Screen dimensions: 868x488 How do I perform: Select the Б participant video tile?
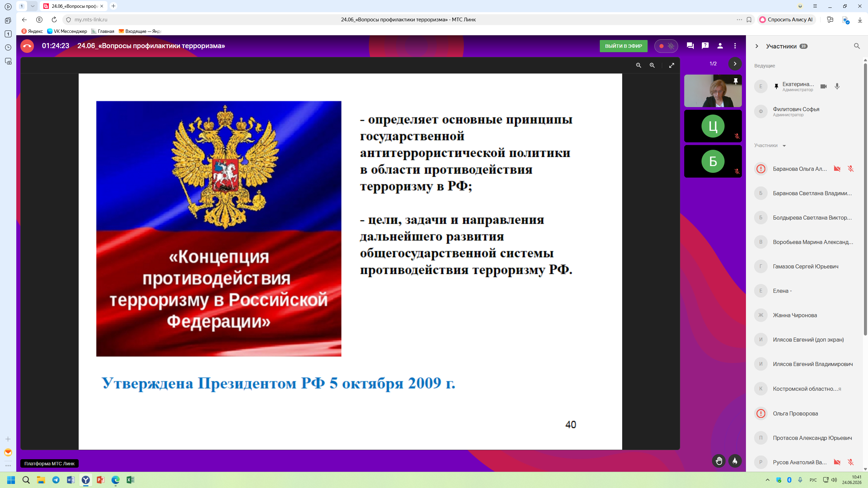coord(713,161)
